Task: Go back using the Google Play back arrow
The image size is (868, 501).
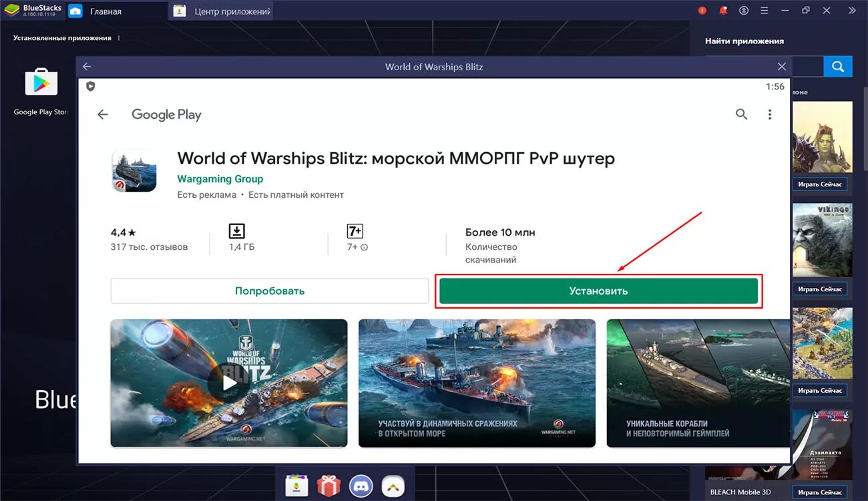Action: 103,115
